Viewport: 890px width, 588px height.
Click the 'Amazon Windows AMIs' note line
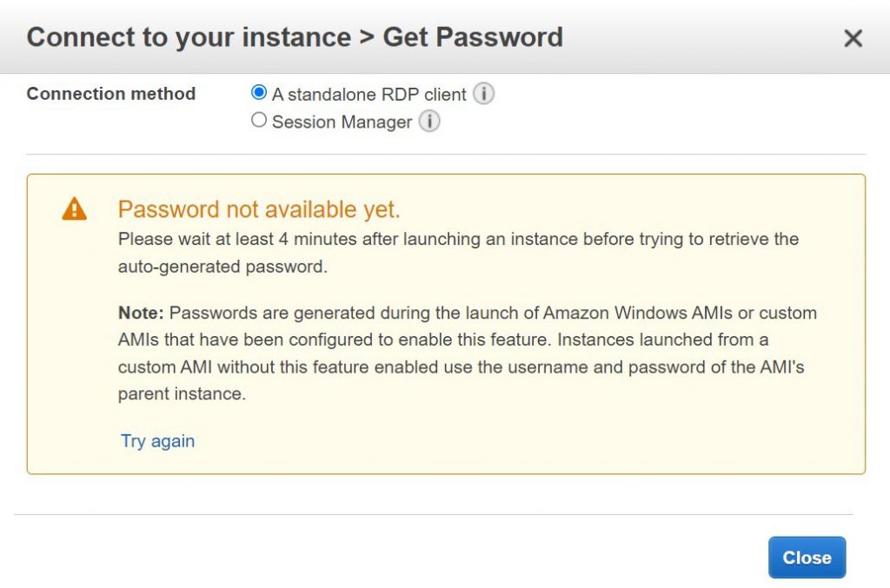[467, 313]
